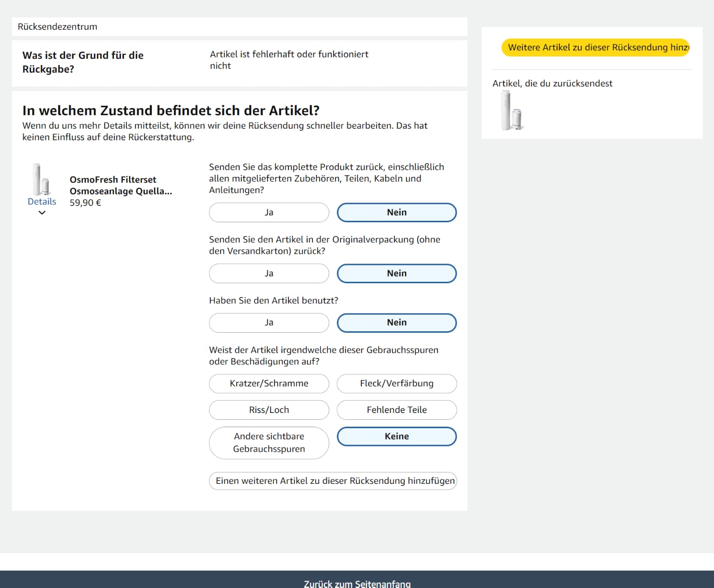Choose Andere sichtbare Gebrauchsspuren
This screenshot has width=714, height=588.
[x=269, y=443]
